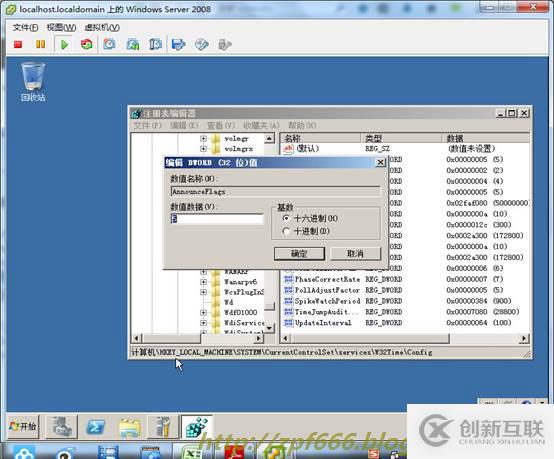Expand the volmgrx tree node
The image size is (554, 459).
[x=203, y=149]
